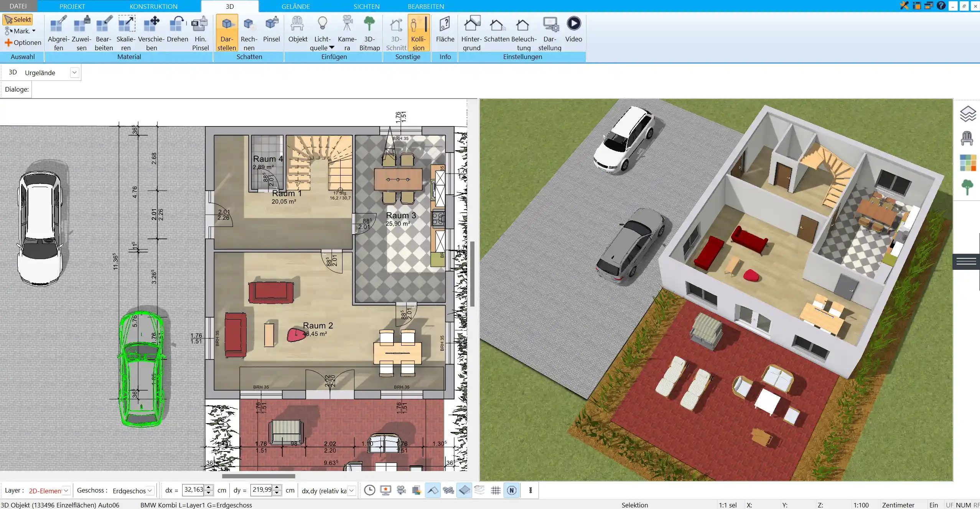Click the dx input field
Image resolution: width=980 pixels, height=509 pixels.
point(193,490)
